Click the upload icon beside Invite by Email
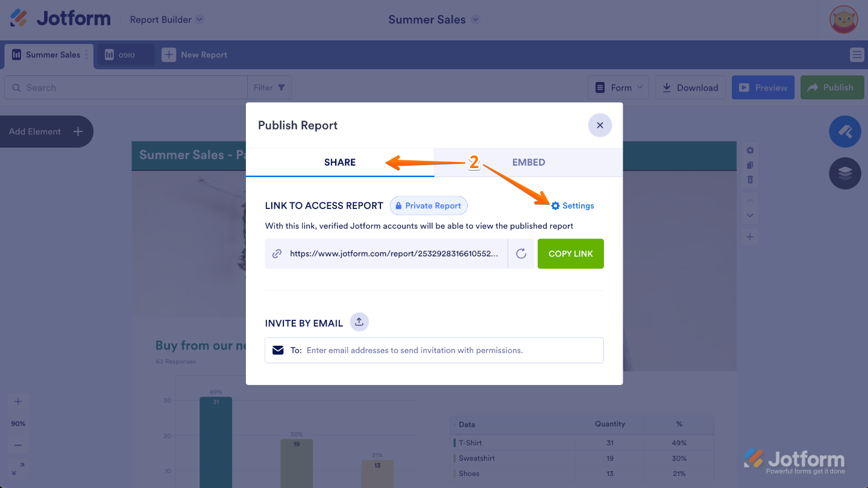The image size is (868, 488). (359, 322)
